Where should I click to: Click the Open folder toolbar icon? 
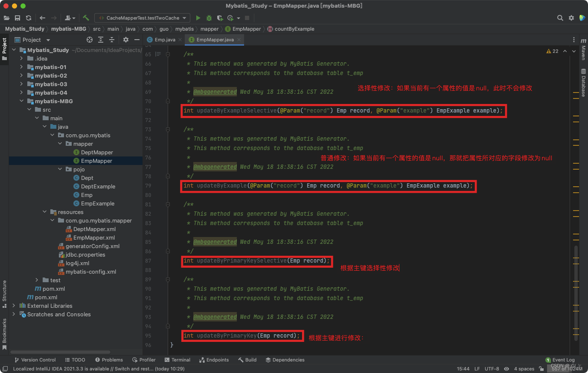pyautogui.click(x=6, y=18)
